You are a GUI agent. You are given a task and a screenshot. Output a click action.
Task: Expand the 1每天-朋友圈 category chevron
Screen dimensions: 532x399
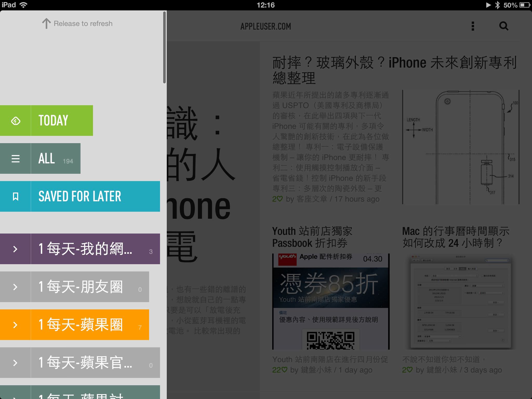pos(15,287)
